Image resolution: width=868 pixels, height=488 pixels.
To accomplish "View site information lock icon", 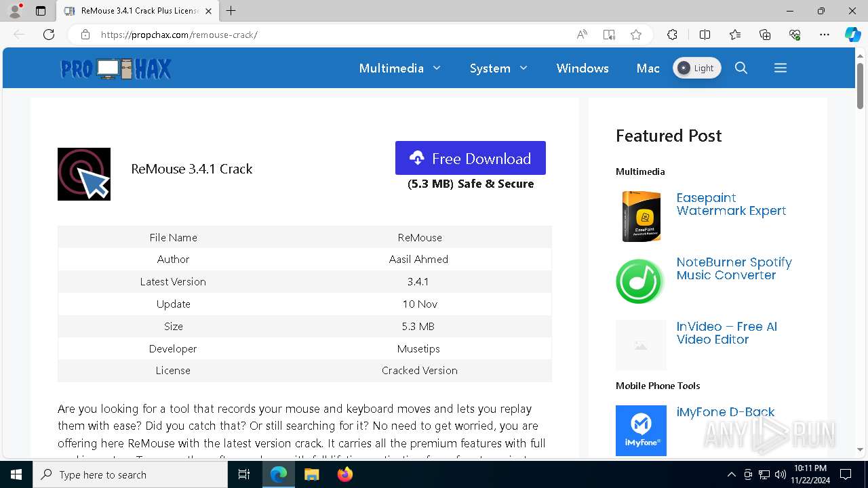I will [x=85, y=35].
